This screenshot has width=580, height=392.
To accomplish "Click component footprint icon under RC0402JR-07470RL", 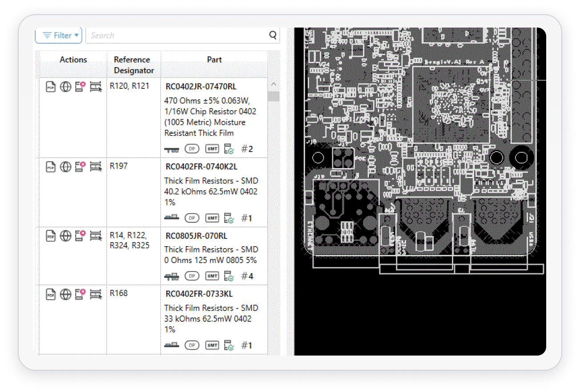I will pos(172,149).
